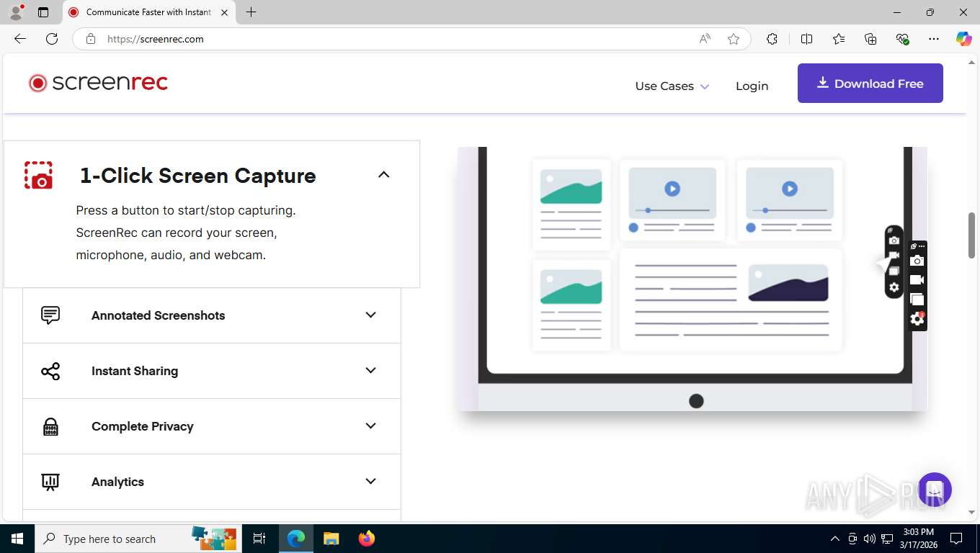Viewport: 980px width, 553px height.
Task: Click the Complete Privacy heading
Action: (x=143, y=426)
